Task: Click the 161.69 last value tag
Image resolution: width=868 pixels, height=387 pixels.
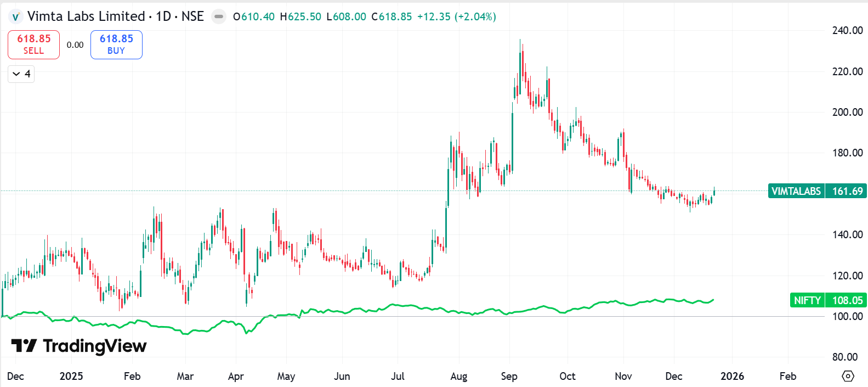Action: click(847, 191)
